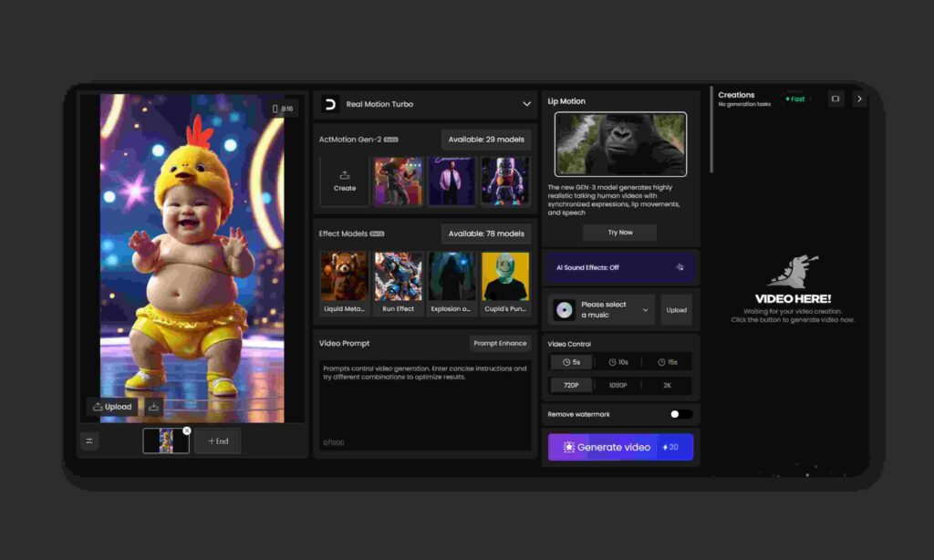Open the Available: 78 models list
934x560 pixels.
pyautogui.click(x=487, y=233)
